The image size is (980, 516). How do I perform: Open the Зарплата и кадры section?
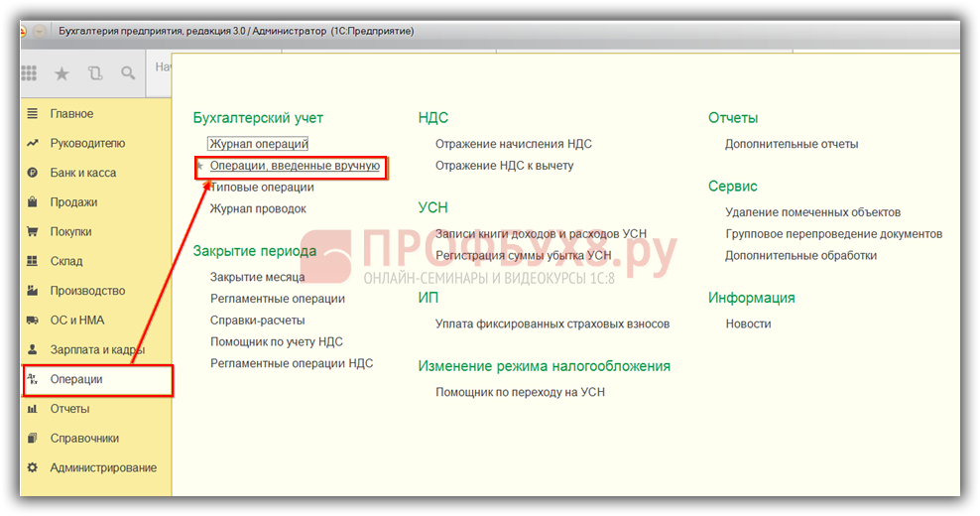click(96, 349)
